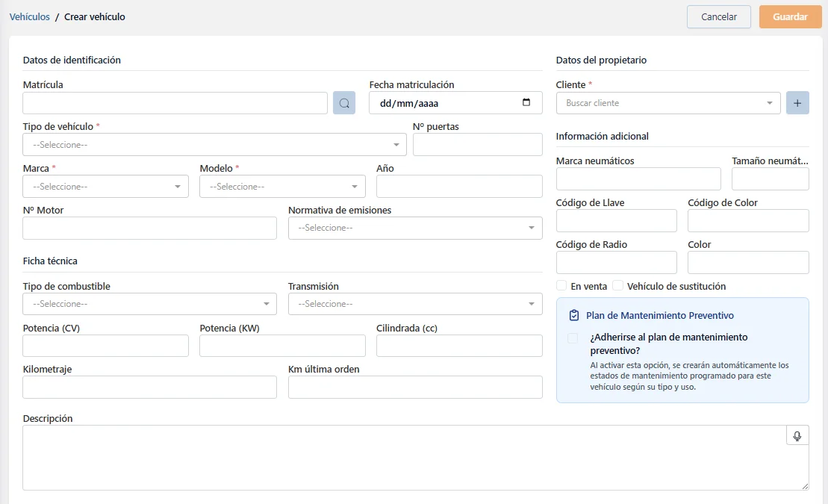Click the orange Guardar button
This screenshot has height=504, width=828.
tap(790, 17)
